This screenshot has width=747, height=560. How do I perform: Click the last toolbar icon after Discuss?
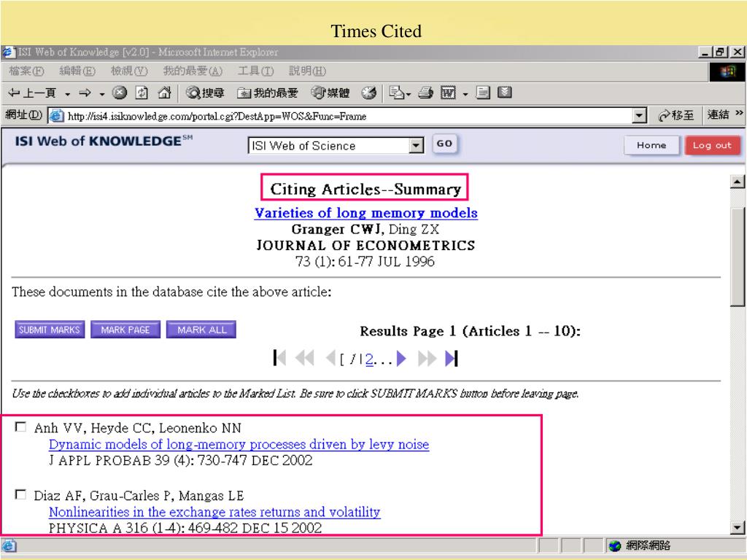tap(505, 93)
